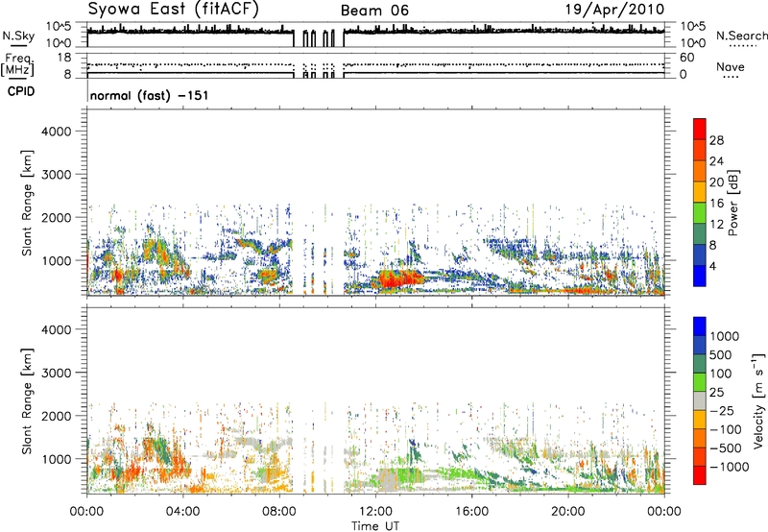Select the 'Beam 06' label
Viewport: 768px width, 532px height.
click(x=374, y=11)
